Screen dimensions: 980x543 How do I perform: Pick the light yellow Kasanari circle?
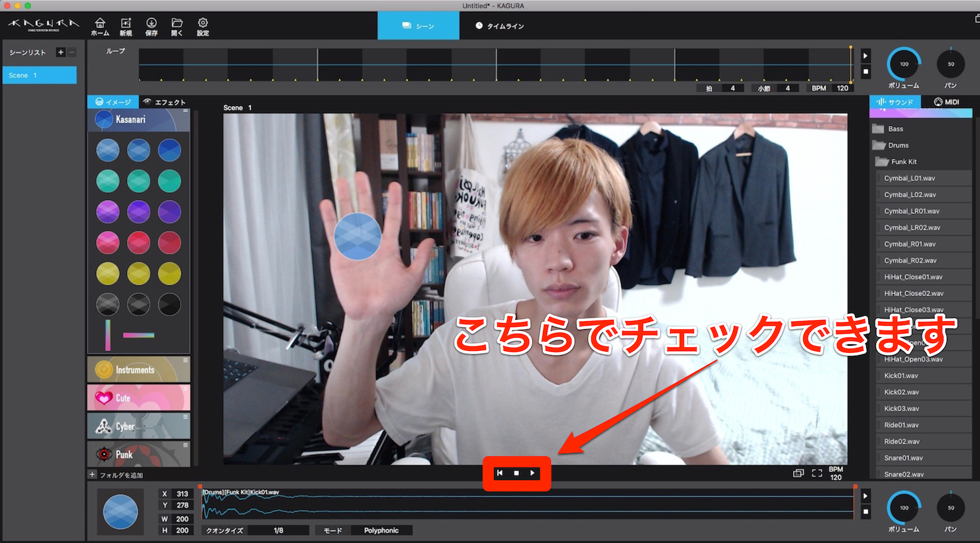coord(108,273)
